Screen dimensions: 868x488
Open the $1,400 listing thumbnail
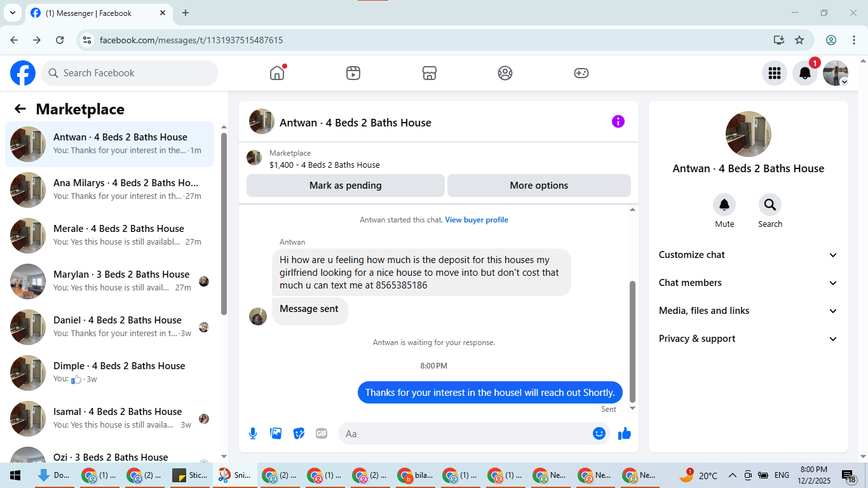tap(254, 158)
